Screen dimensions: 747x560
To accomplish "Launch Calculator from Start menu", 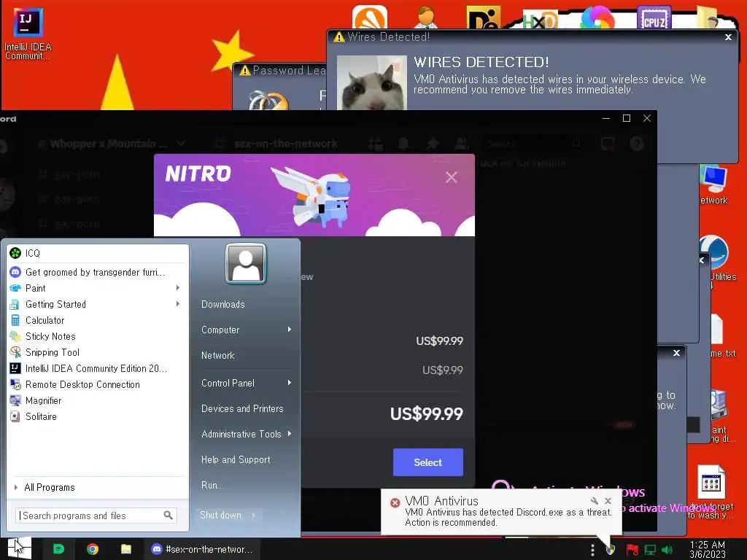I will [x=98, y=321].
